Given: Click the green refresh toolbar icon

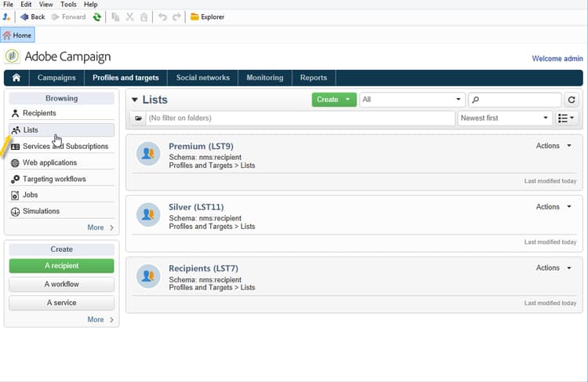Looking at the screenshot, I should click(x=96, y=17).
